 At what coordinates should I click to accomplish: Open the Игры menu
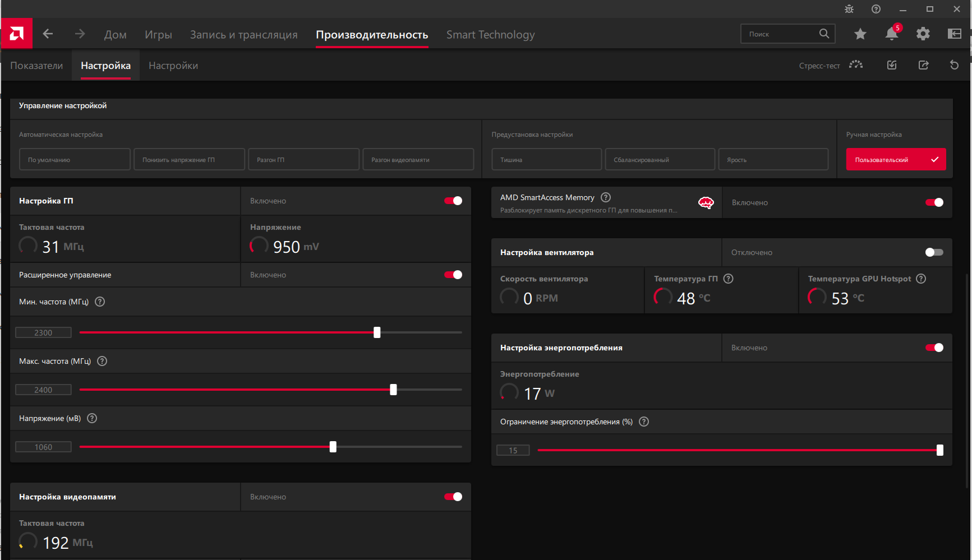[158, 35]
